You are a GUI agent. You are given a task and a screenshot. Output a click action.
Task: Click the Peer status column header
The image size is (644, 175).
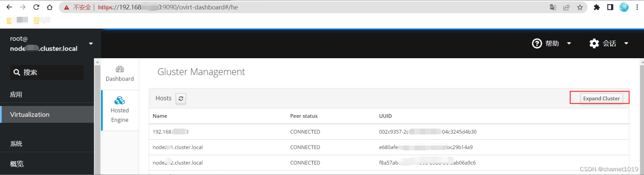pos(304,116)
